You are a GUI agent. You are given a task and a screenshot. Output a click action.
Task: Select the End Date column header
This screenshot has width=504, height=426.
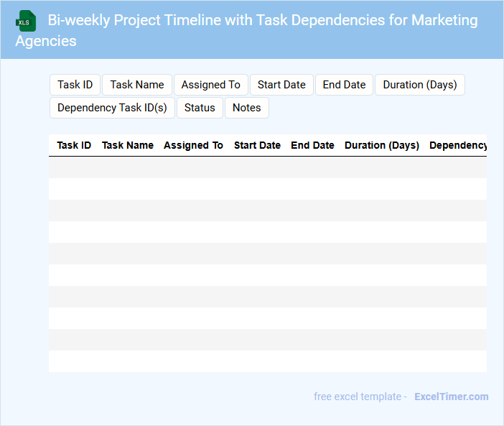tap(312, 145)
